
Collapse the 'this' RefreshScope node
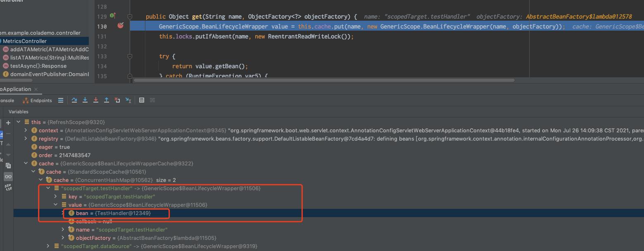point(19,122)
